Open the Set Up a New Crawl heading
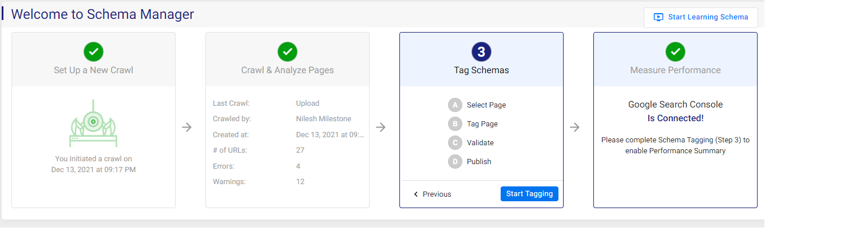This screenshot has height=243, width=868. tap(93, 70)
